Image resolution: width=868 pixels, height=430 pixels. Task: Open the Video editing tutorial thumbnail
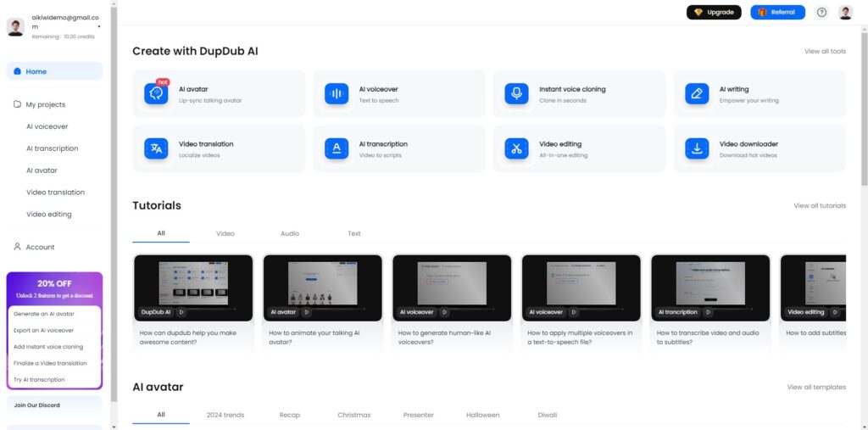[x=813, y=288]
